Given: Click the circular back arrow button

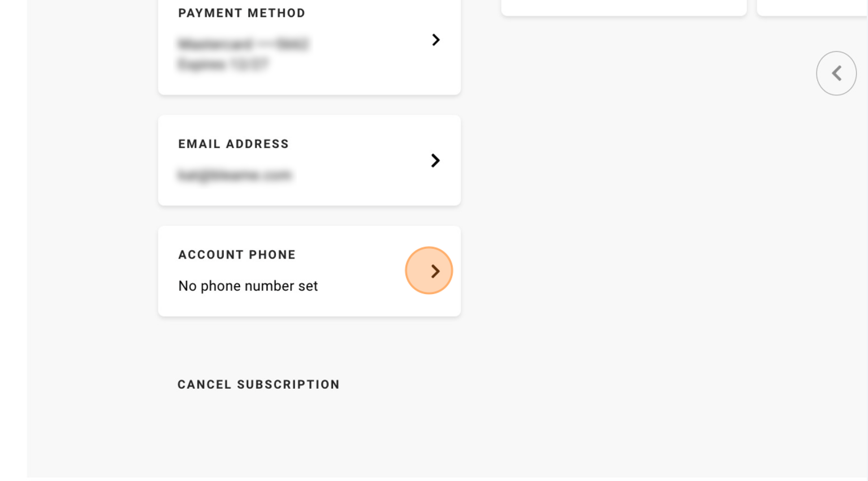Looking at the screenshot, I should [x=836, y=73].
